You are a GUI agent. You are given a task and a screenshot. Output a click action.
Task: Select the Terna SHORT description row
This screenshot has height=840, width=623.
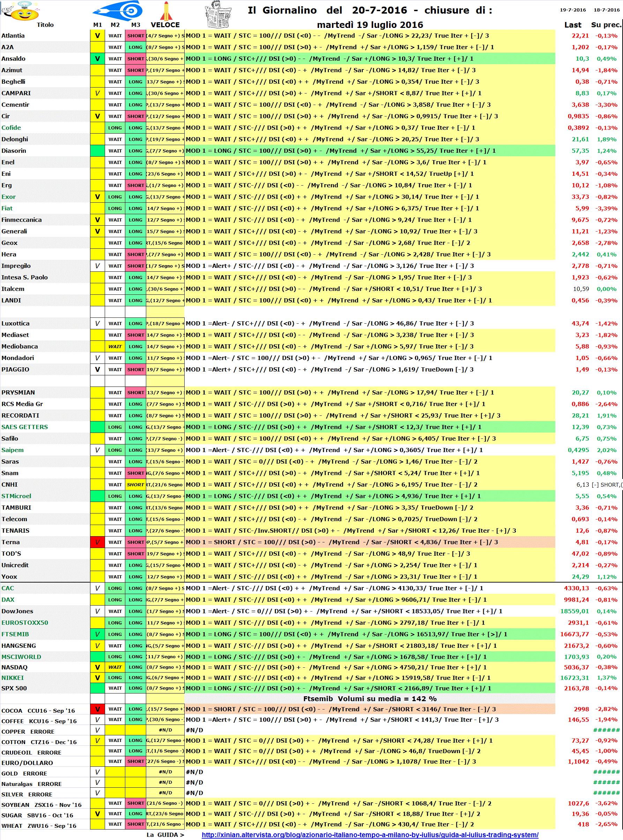370,542
